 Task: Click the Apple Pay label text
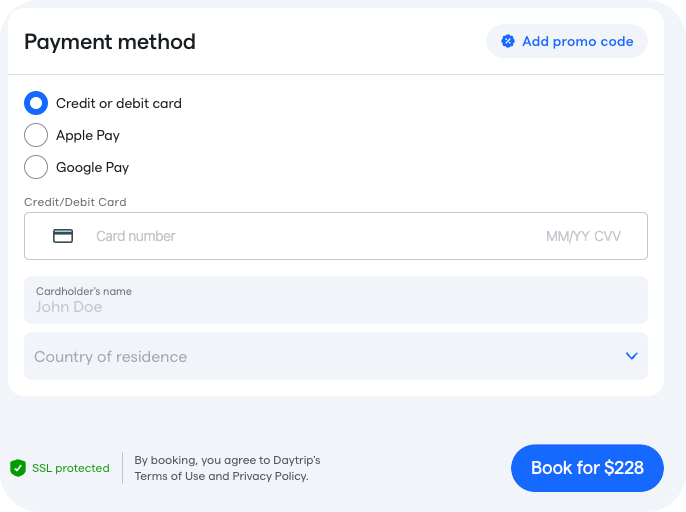88,135
